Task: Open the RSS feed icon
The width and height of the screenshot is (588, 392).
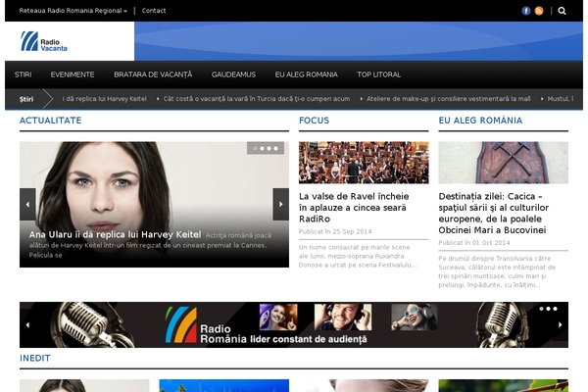Action: (x=539, y=11)
